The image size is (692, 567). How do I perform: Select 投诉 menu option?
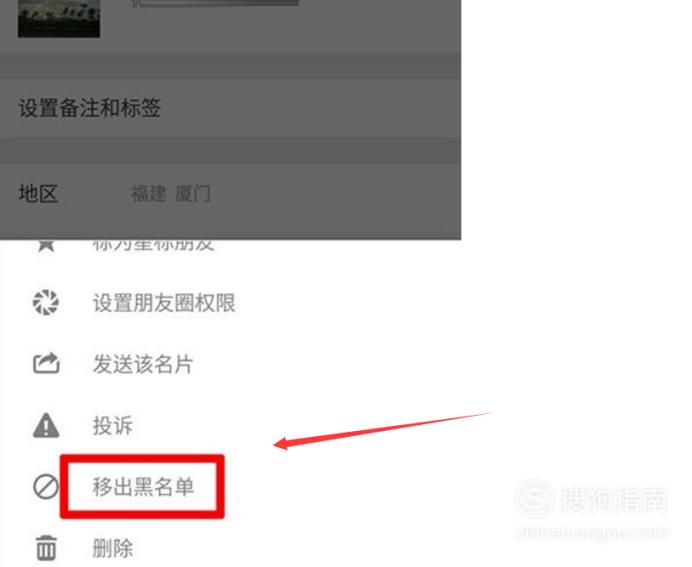pos(113,426)
